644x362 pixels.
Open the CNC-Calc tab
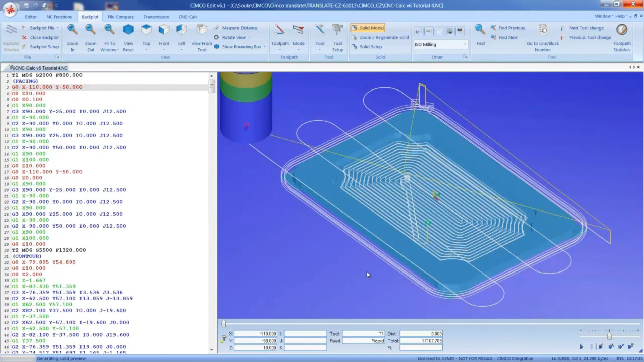coord(188,17)
